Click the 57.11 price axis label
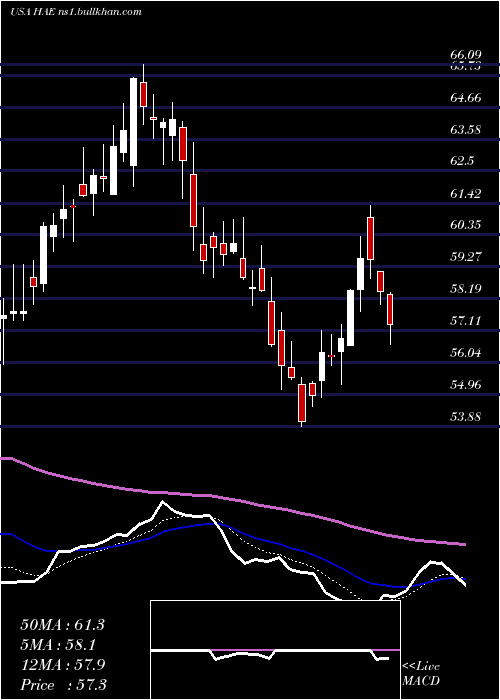The image size is (500, 700). click(465, 321)
